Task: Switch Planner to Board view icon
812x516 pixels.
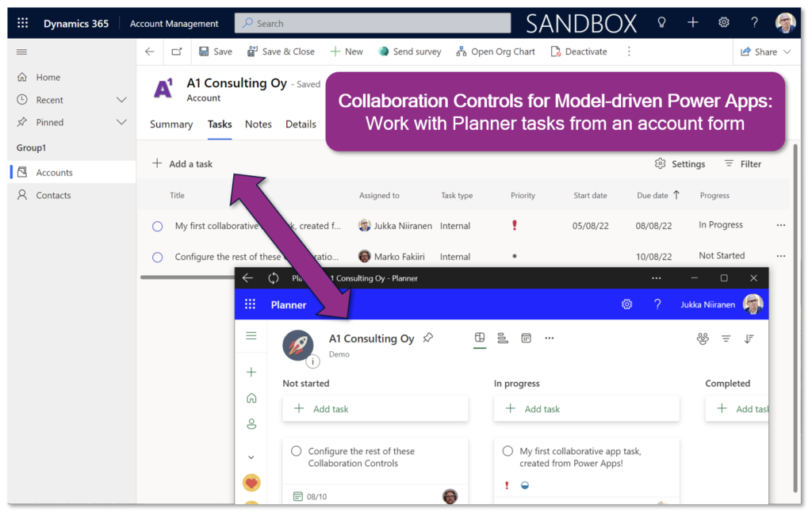Action: pyautogui.click(x=480, y=338)
